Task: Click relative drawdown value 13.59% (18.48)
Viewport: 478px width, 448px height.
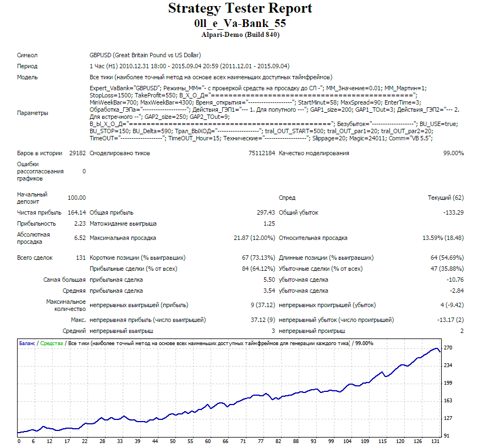Action: click(x=443, y=238)
